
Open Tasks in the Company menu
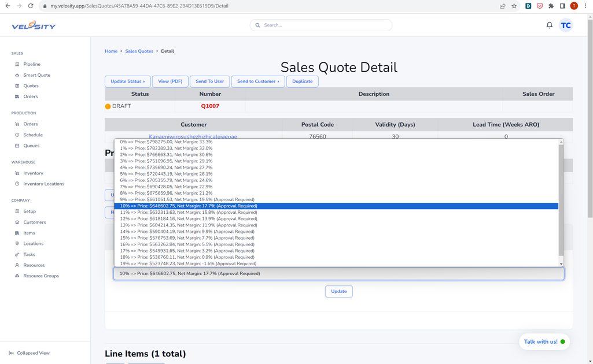click(29, 254)
